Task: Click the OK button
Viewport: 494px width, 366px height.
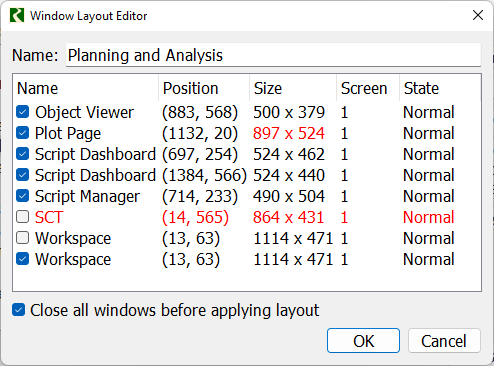Action: pyautogui.click(x=363, y=341)
